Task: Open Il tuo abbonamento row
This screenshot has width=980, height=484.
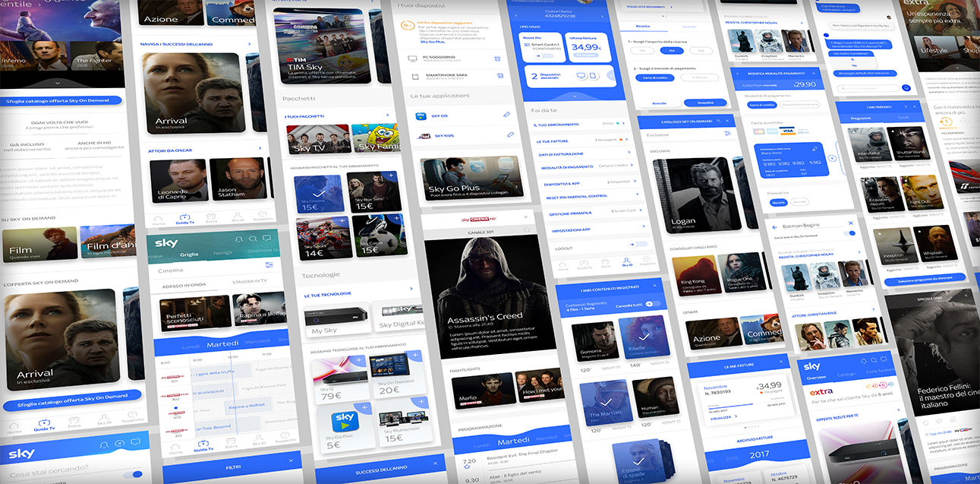Action: [578, 125]
